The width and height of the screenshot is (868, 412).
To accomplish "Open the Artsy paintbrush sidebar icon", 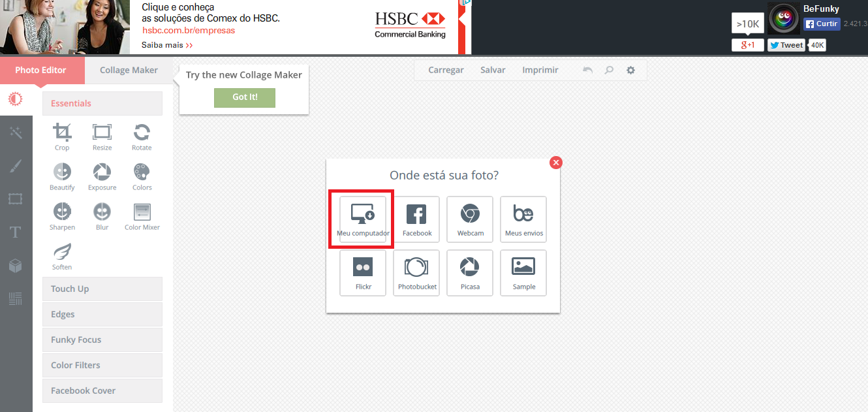I will (16, 166).
